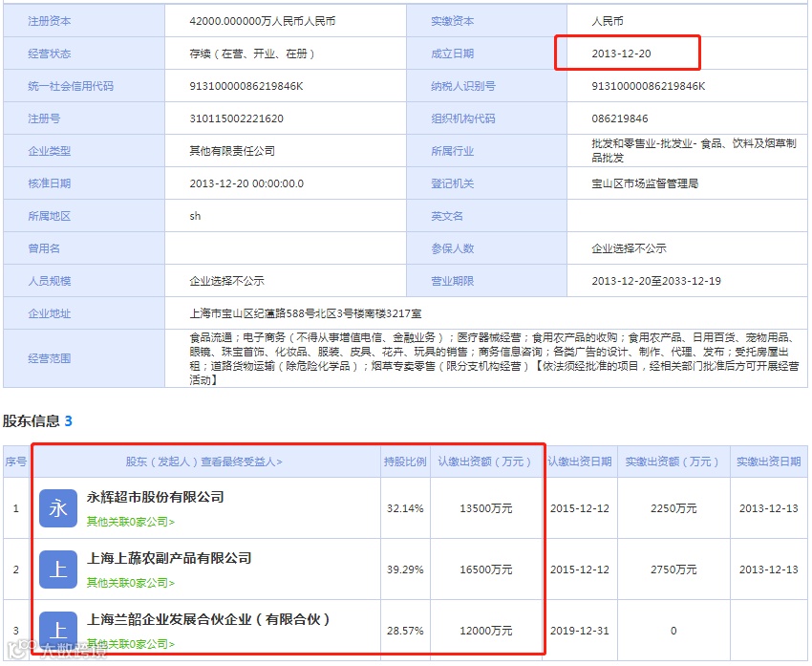Select the 所属行业 value 批发和零售业

[x=694, y=150]
